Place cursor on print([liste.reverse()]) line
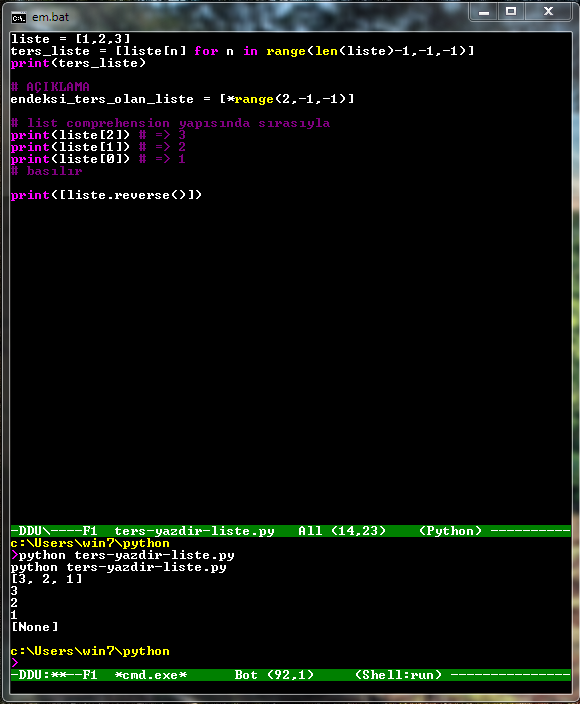The width and height of the screenshot is (580, 704). [x=106, y=195]
